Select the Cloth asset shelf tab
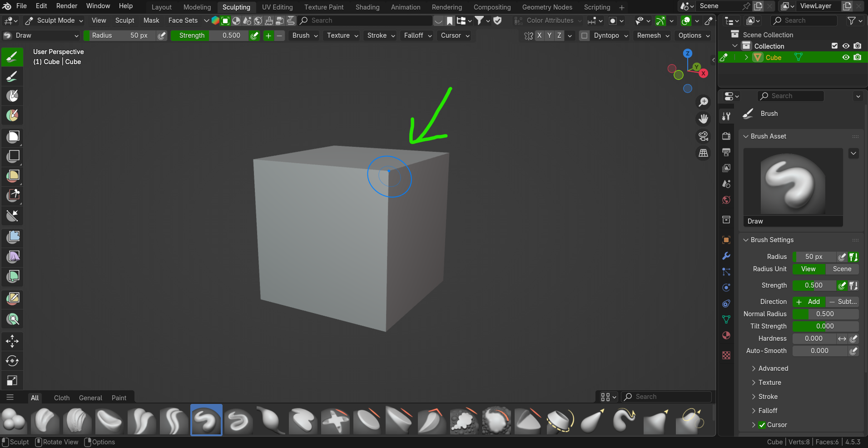Screen dimensions: 868x448 point(62,398)
